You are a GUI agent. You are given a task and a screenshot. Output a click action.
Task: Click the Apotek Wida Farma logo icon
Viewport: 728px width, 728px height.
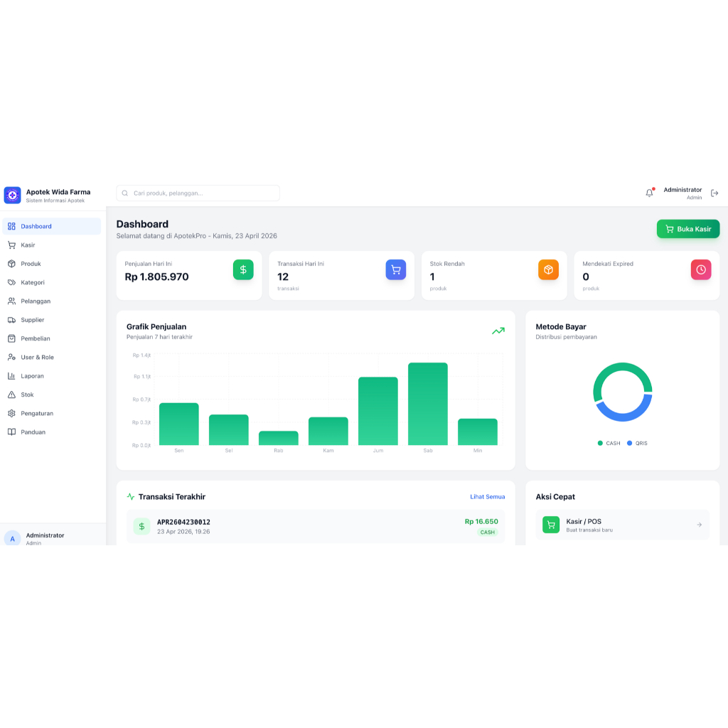[13, 195]
